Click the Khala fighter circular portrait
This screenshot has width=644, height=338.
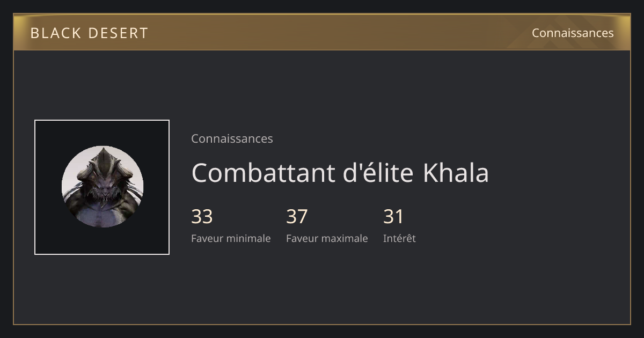point(103,187)
